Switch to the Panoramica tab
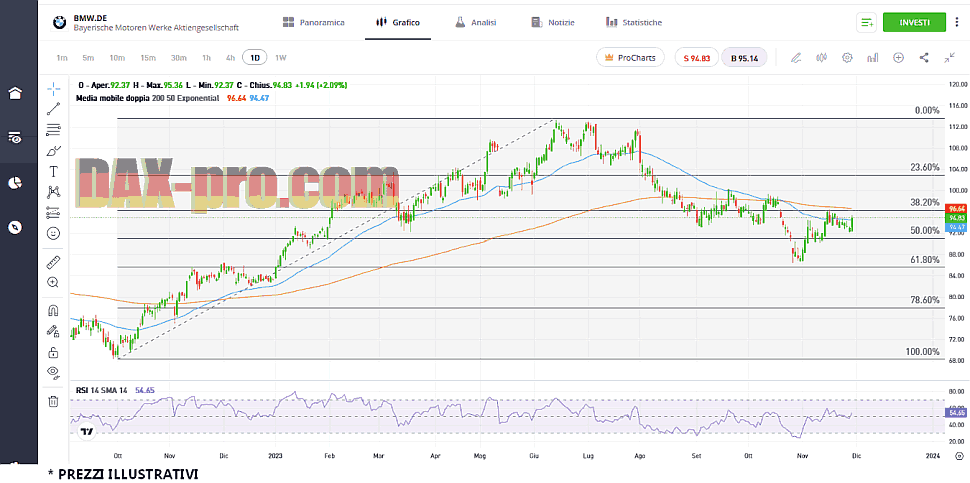The width and height of the screenshot is (970, 483). tap(314, 22)
